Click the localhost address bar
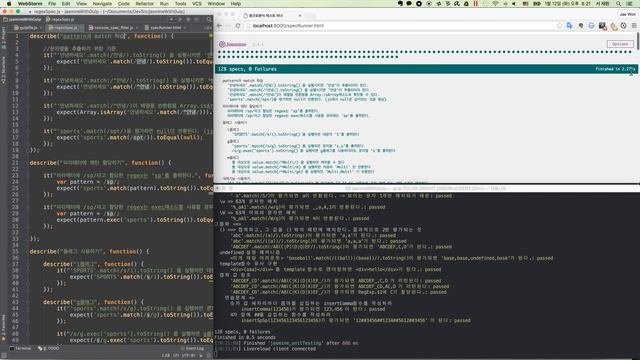Screen dimensions: 640x360 (x=400, y=26)
